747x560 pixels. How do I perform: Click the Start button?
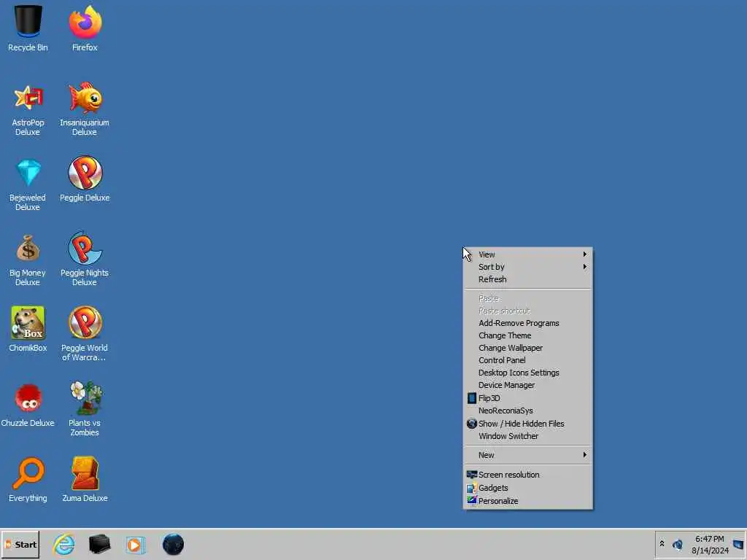20,544
